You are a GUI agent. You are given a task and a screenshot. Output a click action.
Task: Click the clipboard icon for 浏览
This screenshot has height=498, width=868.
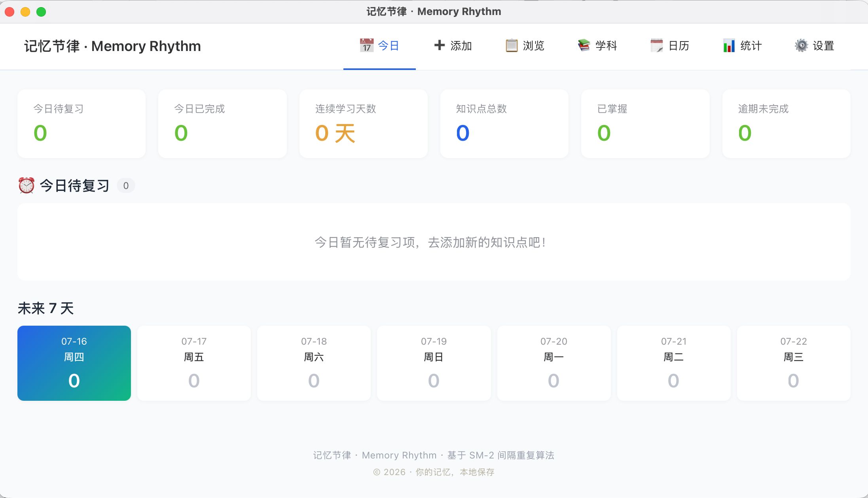(x=512, y=45)
